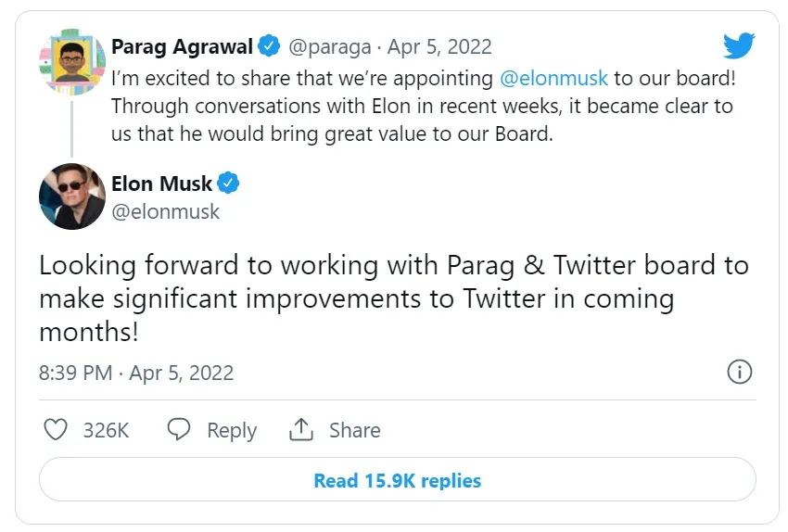Open Read 15.9K replies button

click(397, 480)
